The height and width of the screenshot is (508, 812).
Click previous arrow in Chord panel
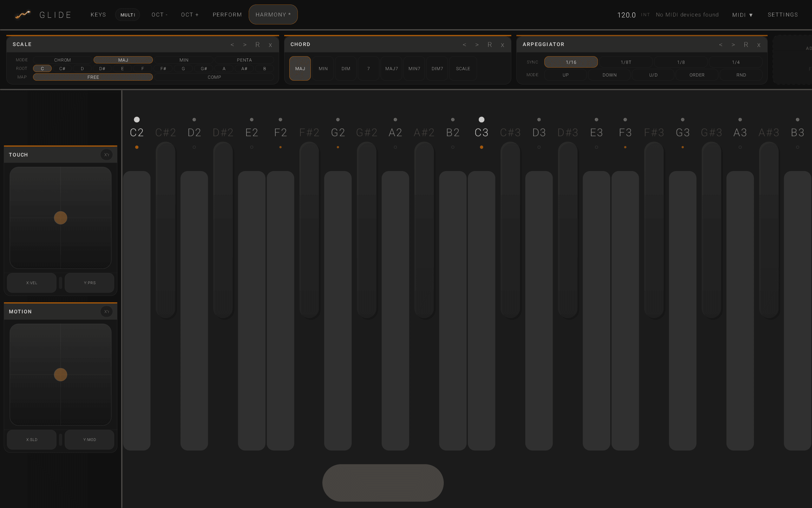[x=464, y=45]
